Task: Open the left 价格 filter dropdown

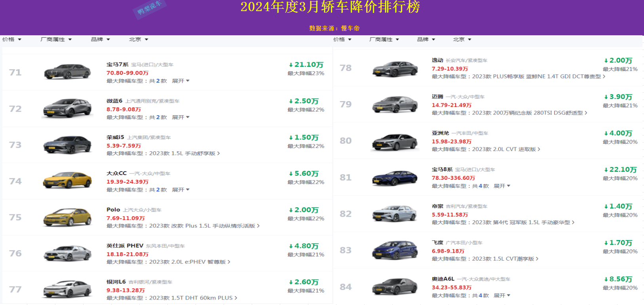Action: [x=11, y=40]
